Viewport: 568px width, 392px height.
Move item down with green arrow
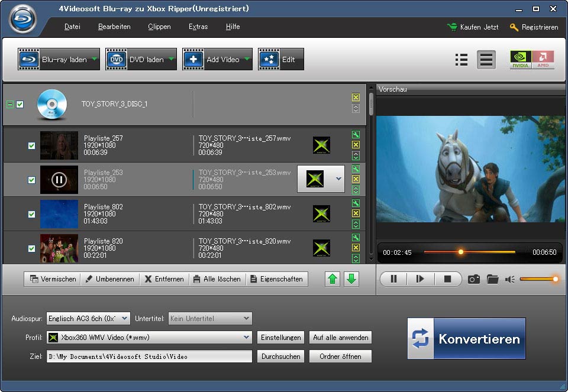351,279
